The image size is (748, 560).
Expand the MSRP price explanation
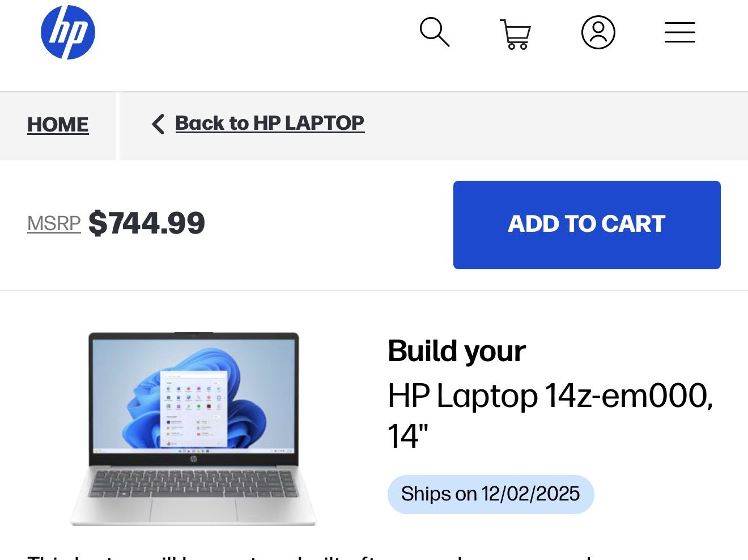(54, 223)
